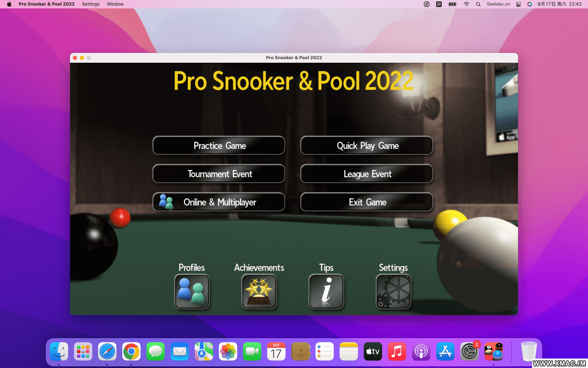Viewport: 588px width, 368px height.
Task: Open the Profiles icon button
Action: tap(192, 291)
